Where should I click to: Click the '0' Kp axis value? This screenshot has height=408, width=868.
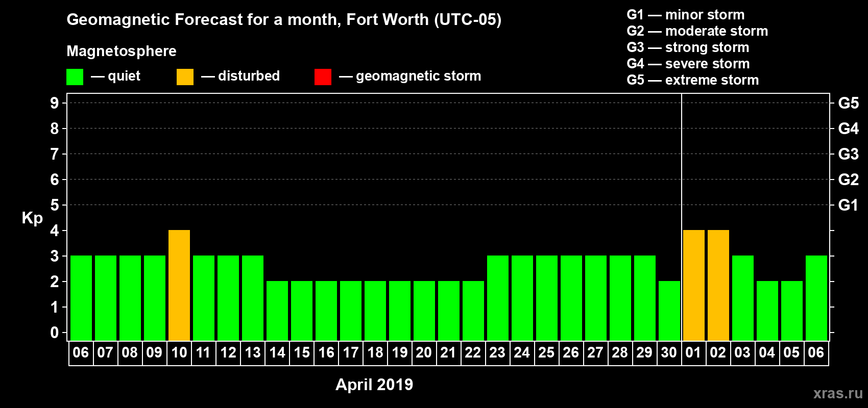pos(55,333)
